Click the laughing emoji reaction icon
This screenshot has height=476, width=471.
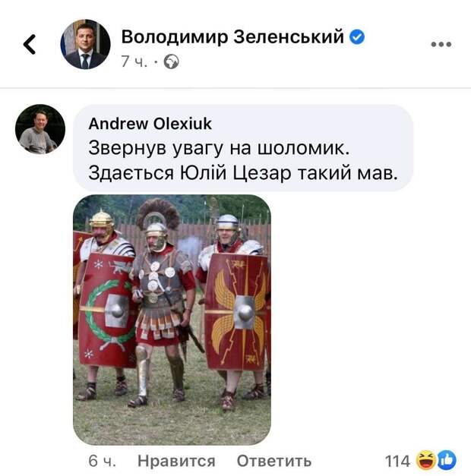click(425, 460)
